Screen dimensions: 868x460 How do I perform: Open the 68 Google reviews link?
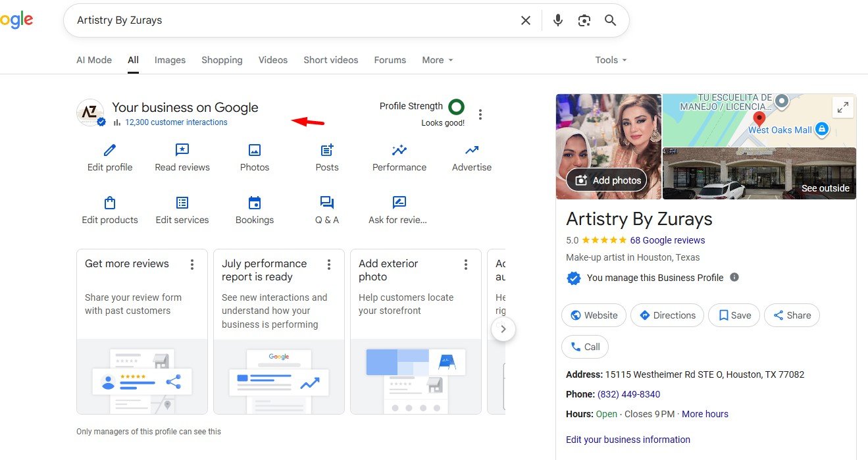point(667,240)
